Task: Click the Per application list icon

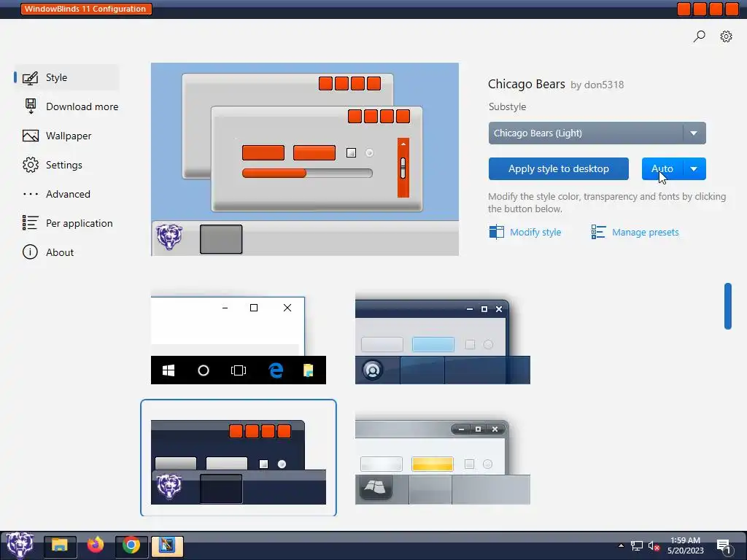Action: (30, 222)
